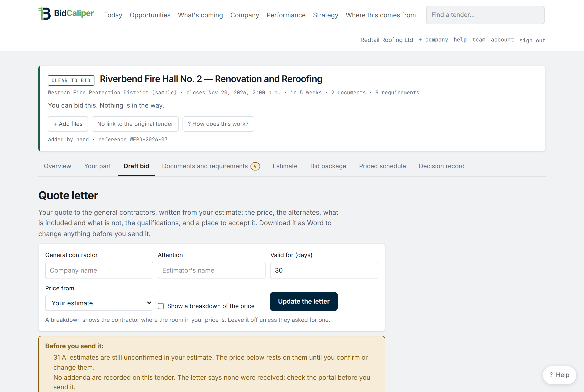Open Performance page
Image resolution: width=584 pixels, height=392 pixels.
tap(286, 15)
